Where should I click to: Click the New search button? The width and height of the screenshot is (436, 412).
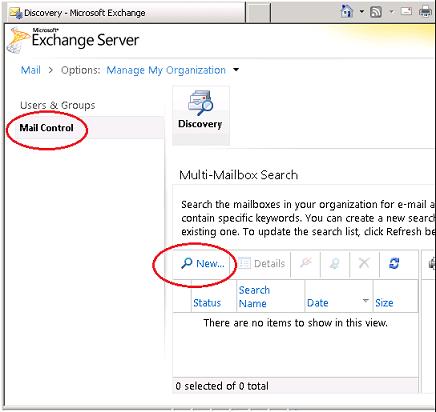tap(203, 264)
